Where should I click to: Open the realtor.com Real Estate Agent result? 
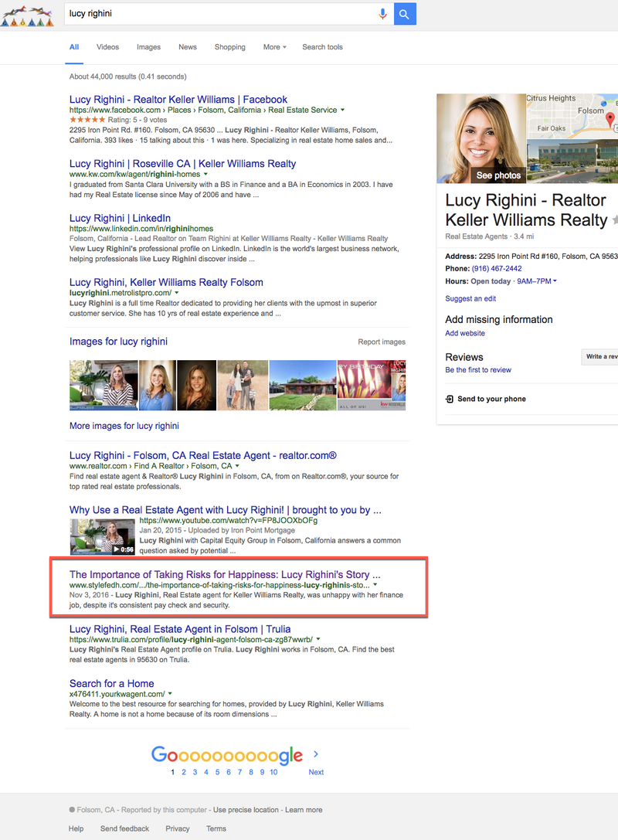pyautogui.click(x=203, y=455)
